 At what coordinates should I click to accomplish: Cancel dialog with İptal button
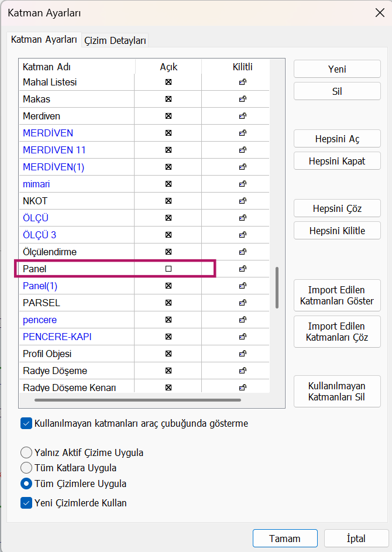click(356, 539)
